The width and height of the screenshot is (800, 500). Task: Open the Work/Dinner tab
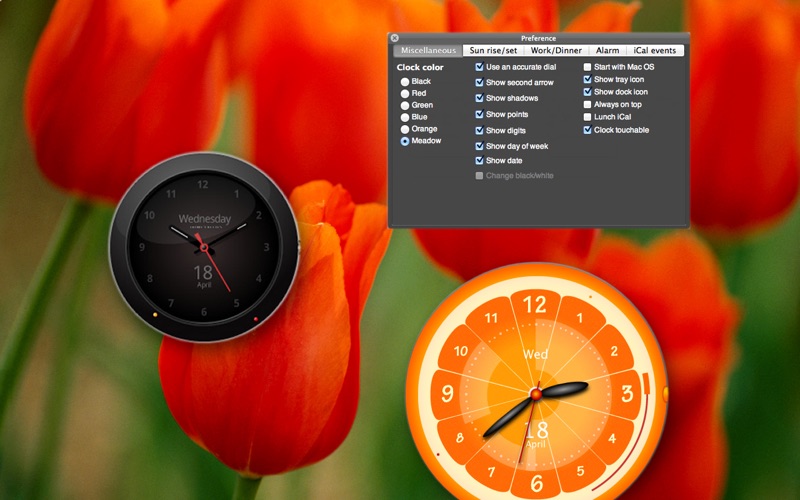(x=556, y=50)
